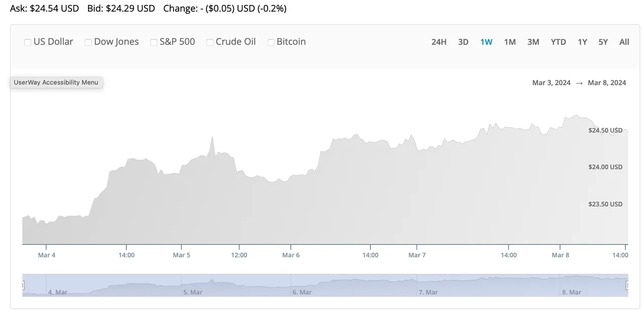Select the 3D time range
Screen dimensions: 644x319
[x=463, y=42]
